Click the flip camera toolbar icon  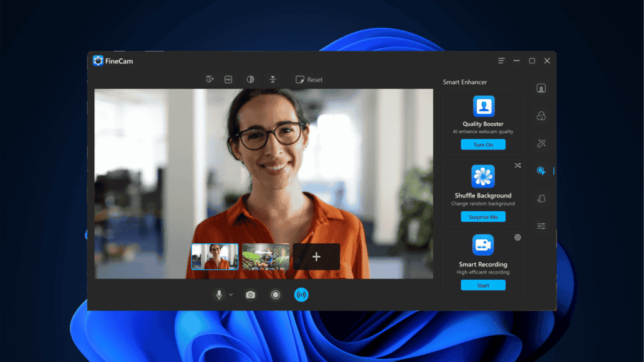click(x=210, y=79)
